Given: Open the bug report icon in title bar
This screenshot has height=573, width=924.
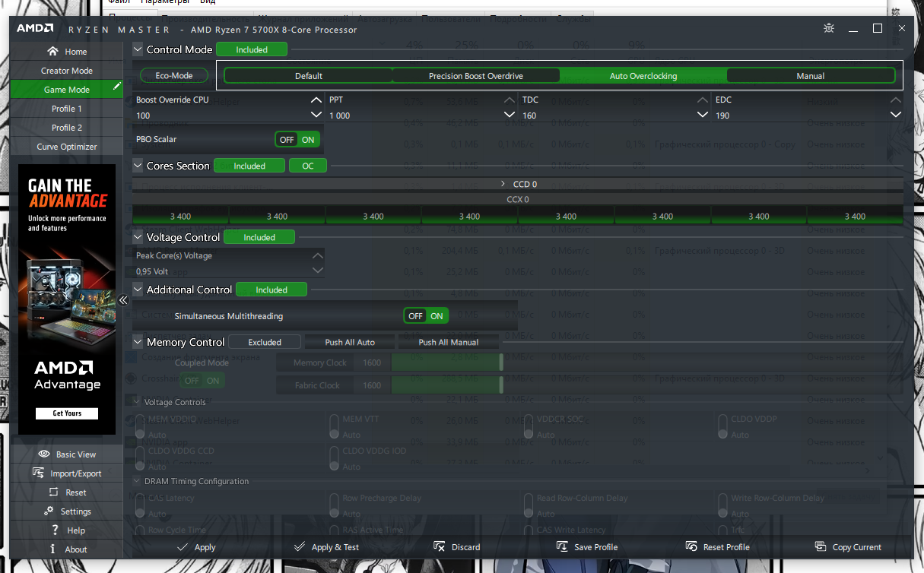Looking at the screenshot, I should tap(829, 29).
